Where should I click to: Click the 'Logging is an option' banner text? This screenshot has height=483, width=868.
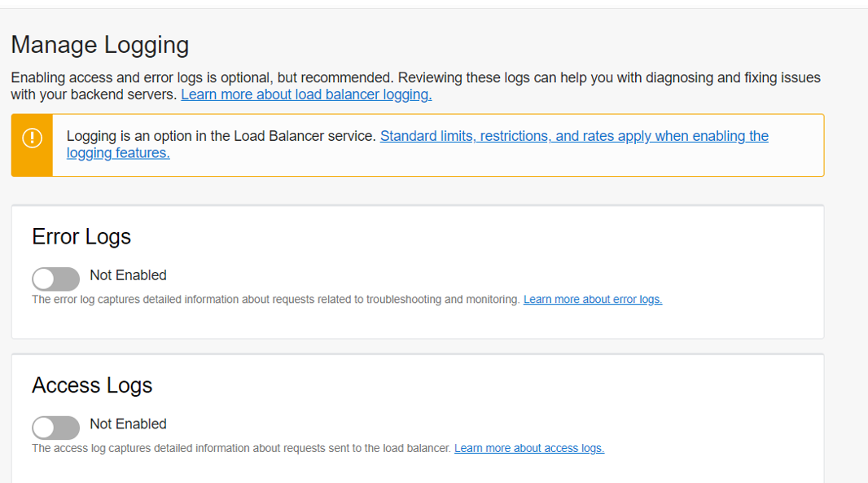point(221,136)
